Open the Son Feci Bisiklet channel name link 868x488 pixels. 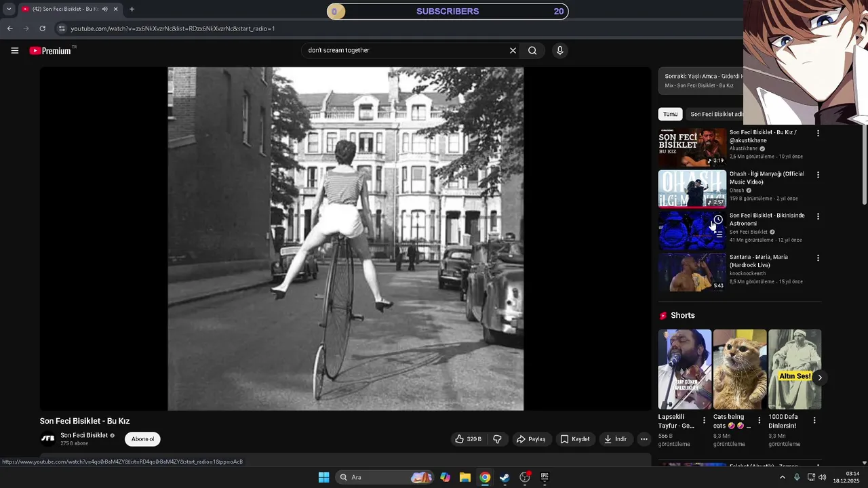coord(84,435)
